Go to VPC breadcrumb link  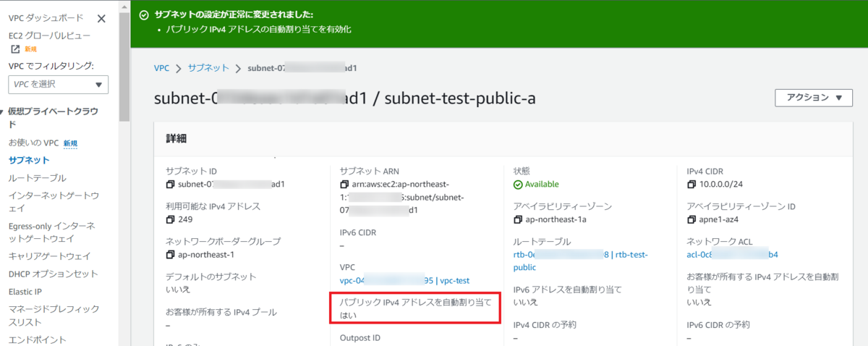[x=162, y=68]
